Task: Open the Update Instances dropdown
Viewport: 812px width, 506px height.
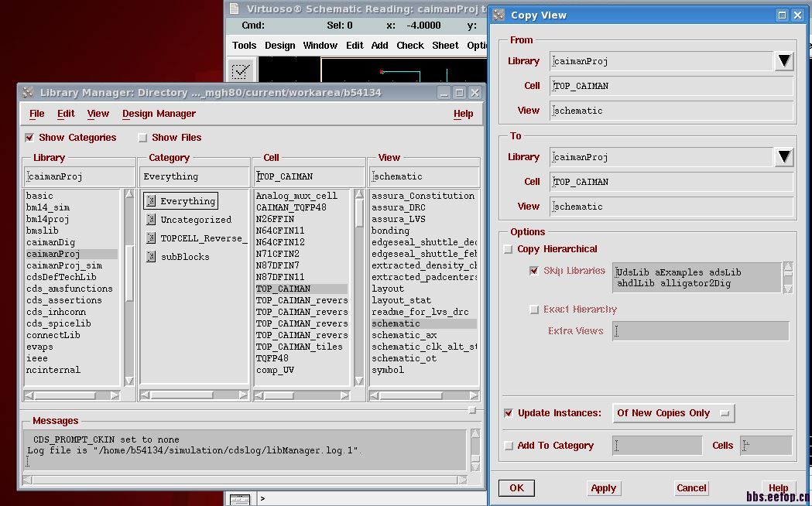Action: (x=673, y=413)
